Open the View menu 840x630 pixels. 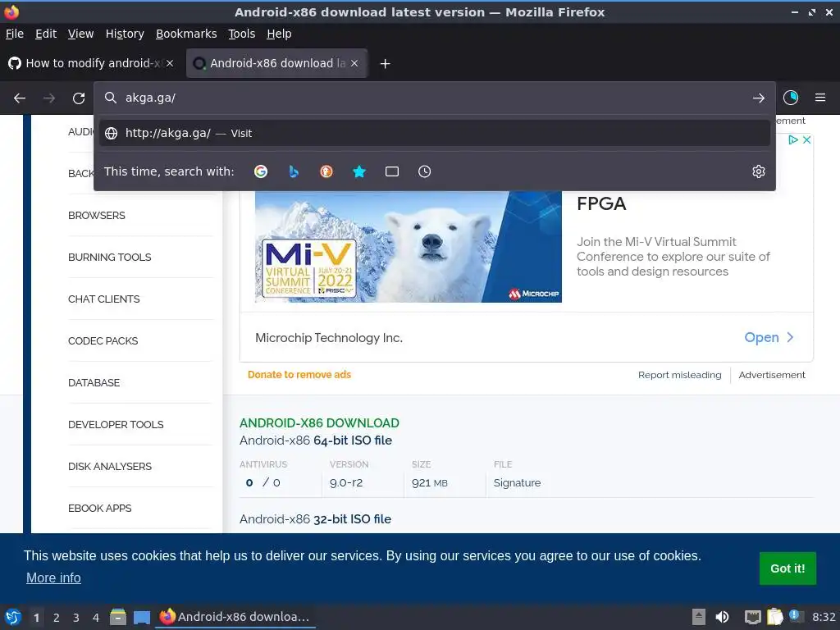[81, 34]
